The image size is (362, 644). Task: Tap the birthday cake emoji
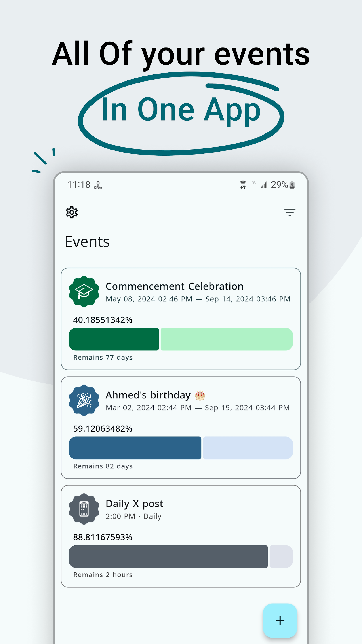(x=200, y=396)
